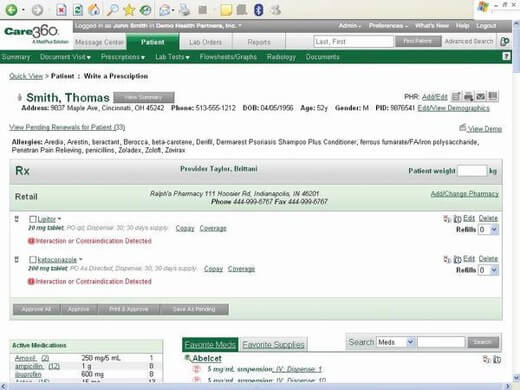Screen dimensions: 520x390
Task: Click the last icon in the PHR icon row
Action: 493,96
